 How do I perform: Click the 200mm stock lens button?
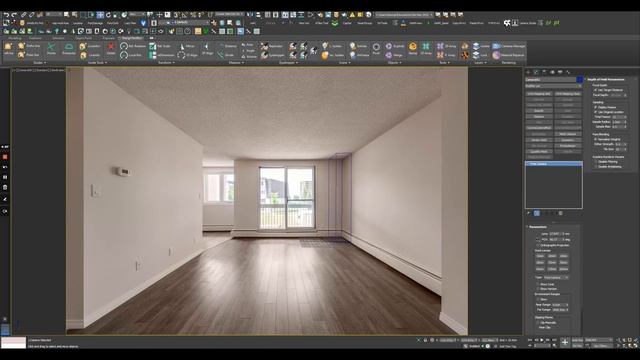[x=564, y=269]
